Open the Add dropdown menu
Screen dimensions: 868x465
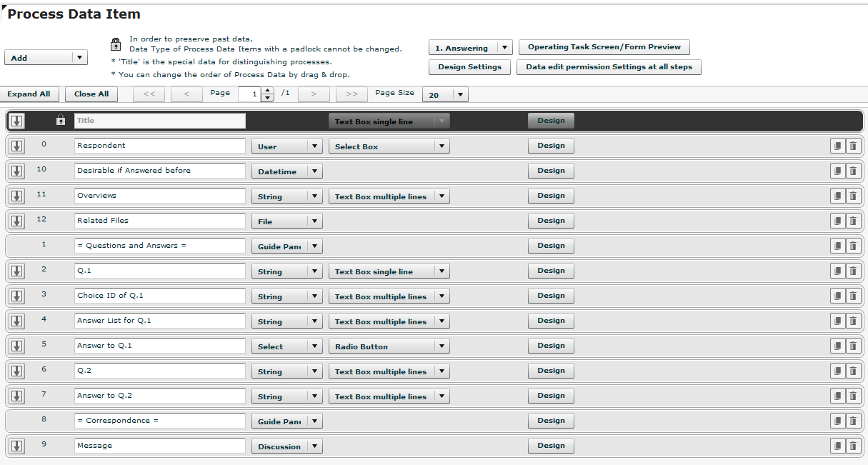click(80, 57)
